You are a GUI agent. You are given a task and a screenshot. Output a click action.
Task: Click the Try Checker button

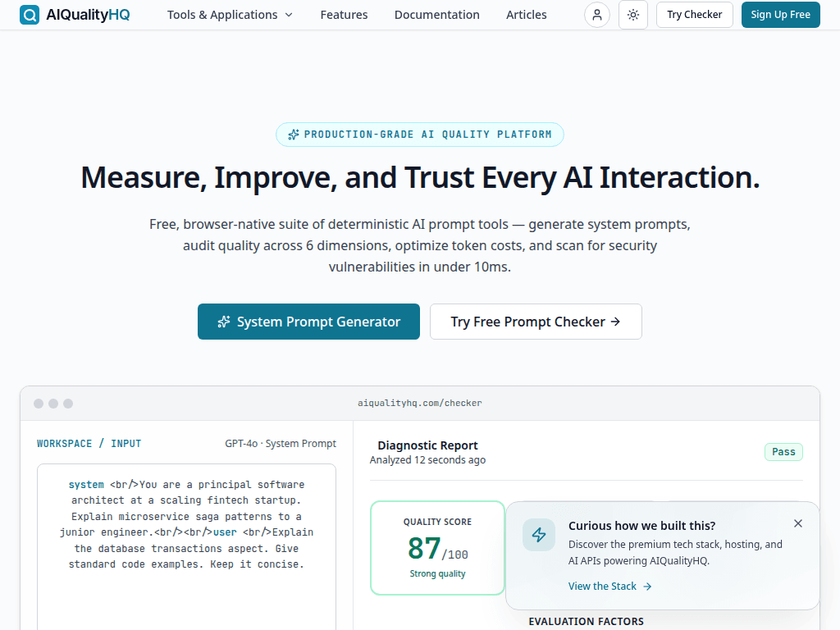[694, 15]
